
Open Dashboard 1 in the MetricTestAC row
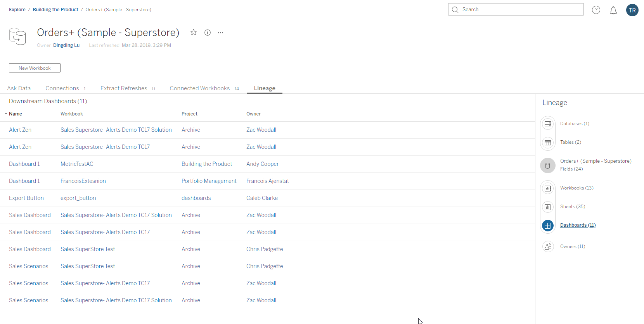point(24,164)
